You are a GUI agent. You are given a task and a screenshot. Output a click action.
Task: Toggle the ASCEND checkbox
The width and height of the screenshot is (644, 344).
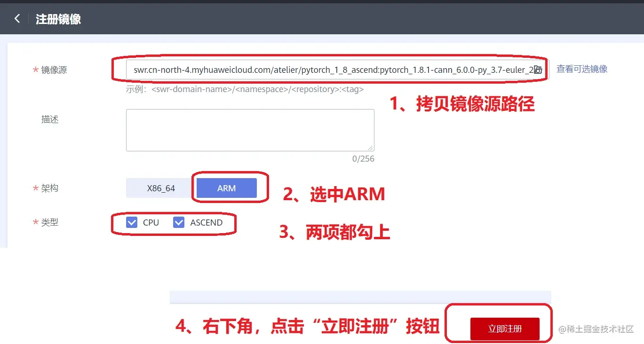click(179, 222)
